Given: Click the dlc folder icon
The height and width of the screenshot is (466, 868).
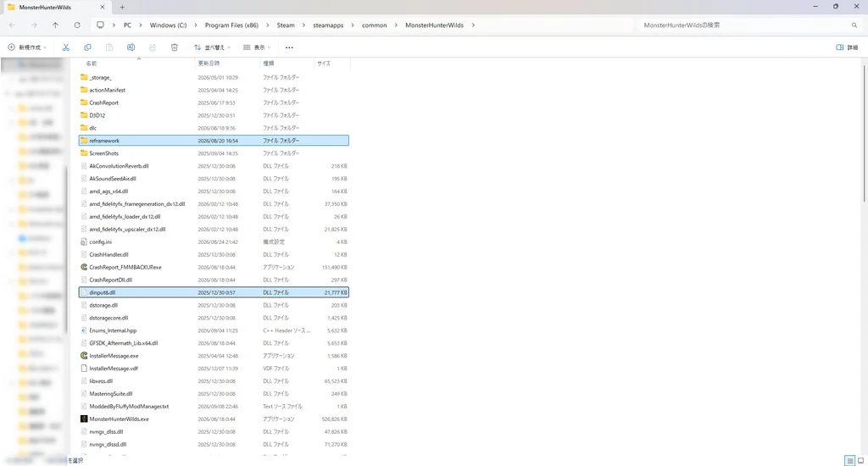Looking at the screenshot, I should coord(84,128).
